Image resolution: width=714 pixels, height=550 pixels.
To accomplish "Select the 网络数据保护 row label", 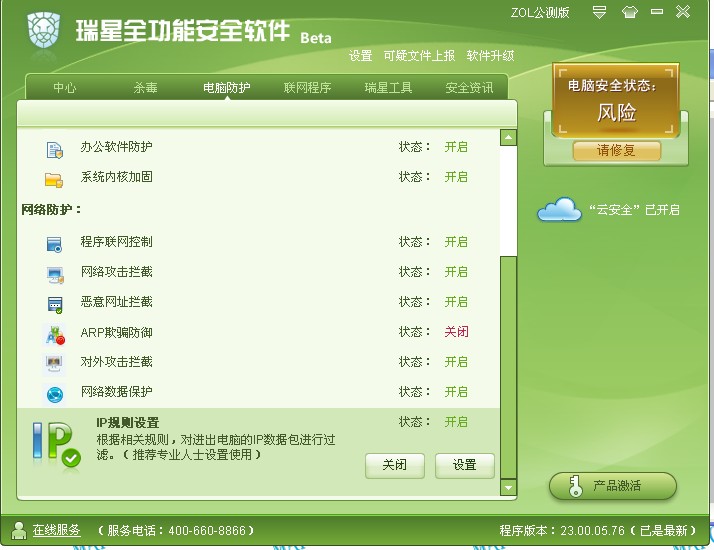I will point(117,392).
